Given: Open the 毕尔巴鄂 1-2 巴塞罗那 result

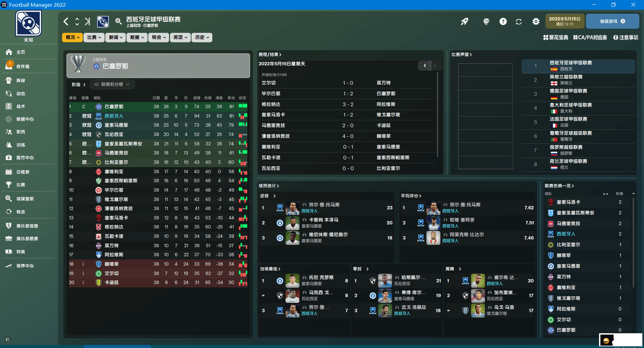Looking at the screenshot, I should 347,93.
